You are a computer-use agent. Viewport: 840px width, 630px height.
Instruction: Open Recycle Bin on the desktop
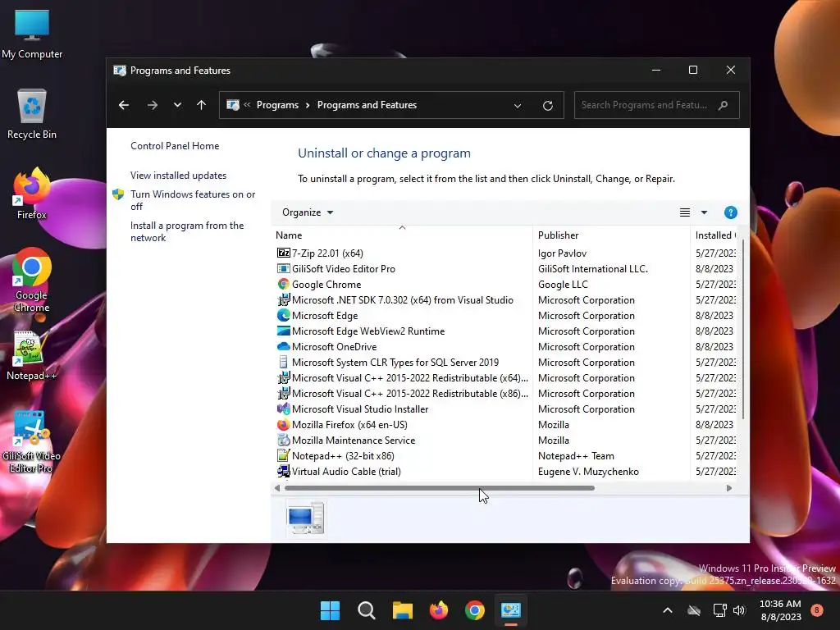pyautogui.click(x=32, y=115)
